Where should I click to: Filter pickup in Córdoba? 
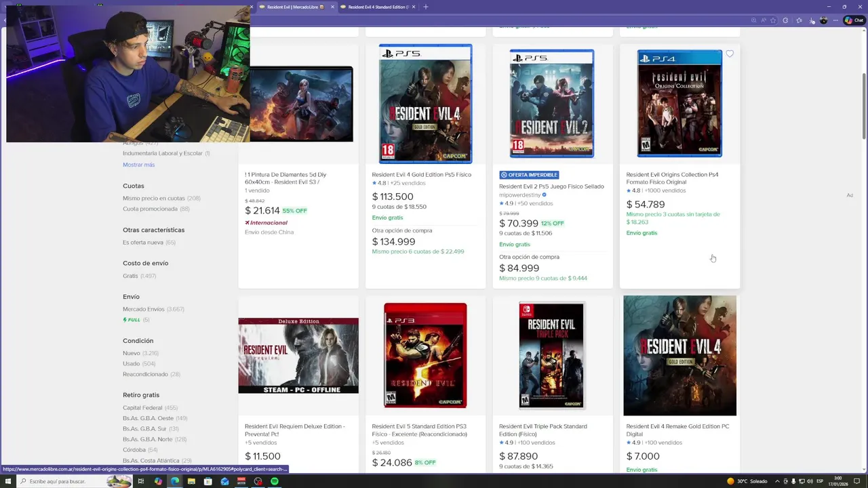pos(140,449)
